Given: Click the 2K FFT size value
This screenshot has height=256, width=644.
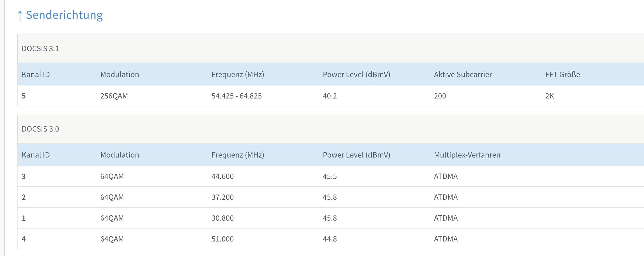Looking at the screenshot, I should [x=549, y=96].
